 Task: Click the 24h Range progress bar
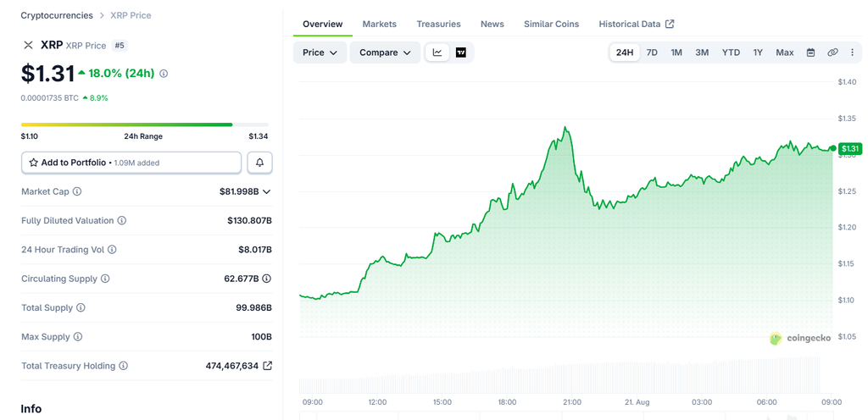point(144,124)
